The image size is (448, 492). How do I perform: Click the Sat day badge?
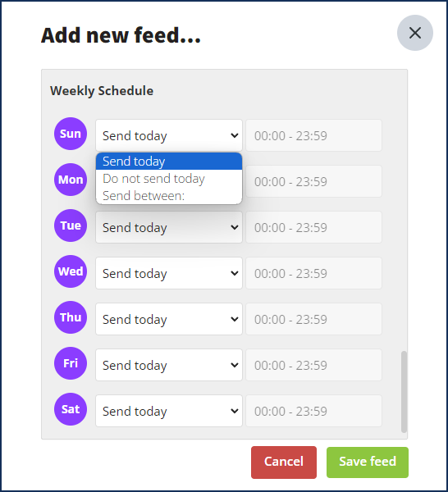tap(71, 409)
